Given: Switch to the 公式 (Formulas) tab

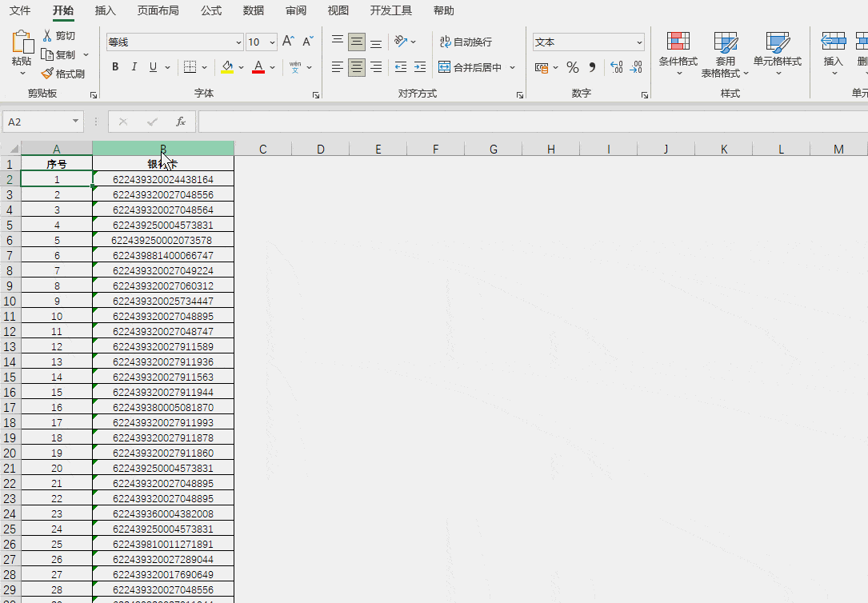Looking at the screenshot, I should tap(211, 10).
